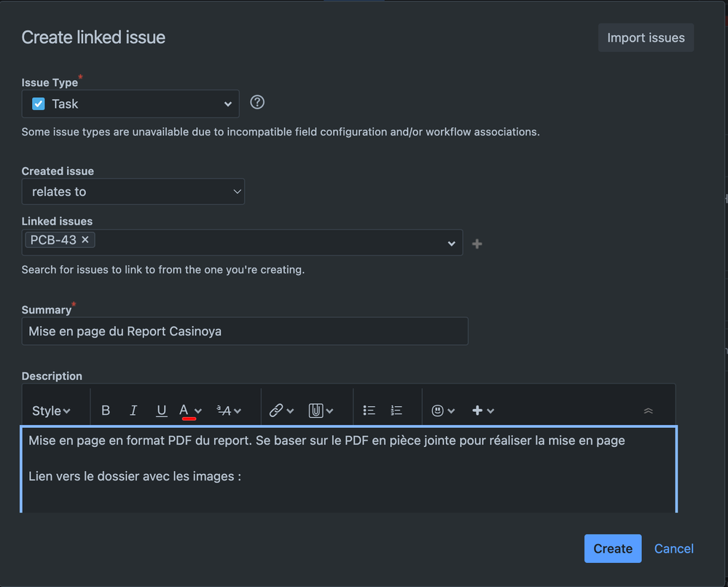Open the link options arrow
The width and height of the screenshot is (728, 587).
pyautogui.click(x=290, y=411)
